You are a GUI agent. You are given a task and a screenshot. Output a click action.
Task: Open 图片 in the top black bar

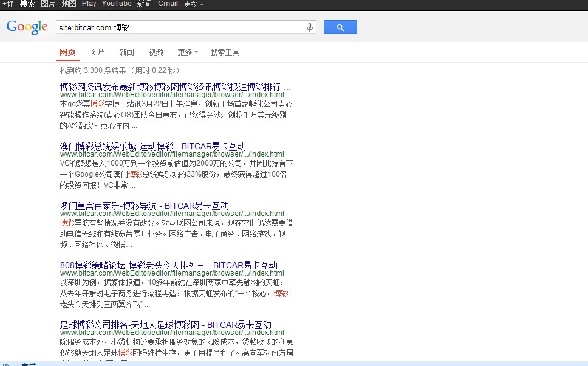(x=48, y=4)
